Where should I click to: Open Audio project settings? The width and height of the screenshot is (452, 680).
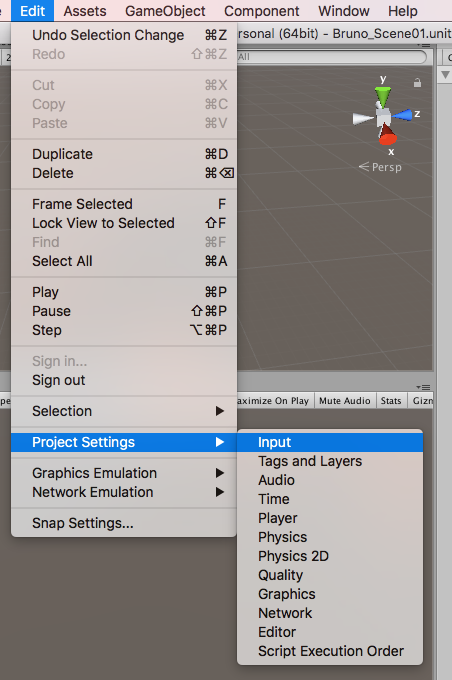(330, 480)
